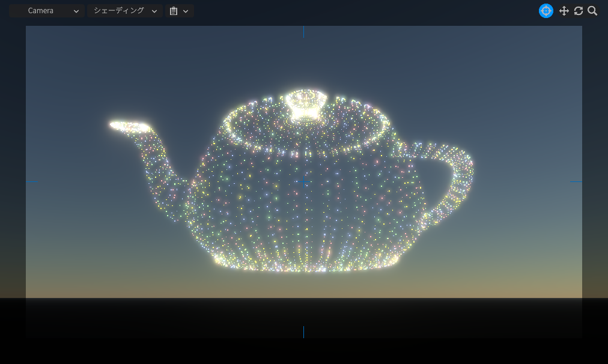
Task: Click the top center frame tick mark
Action: coord(303,32)
